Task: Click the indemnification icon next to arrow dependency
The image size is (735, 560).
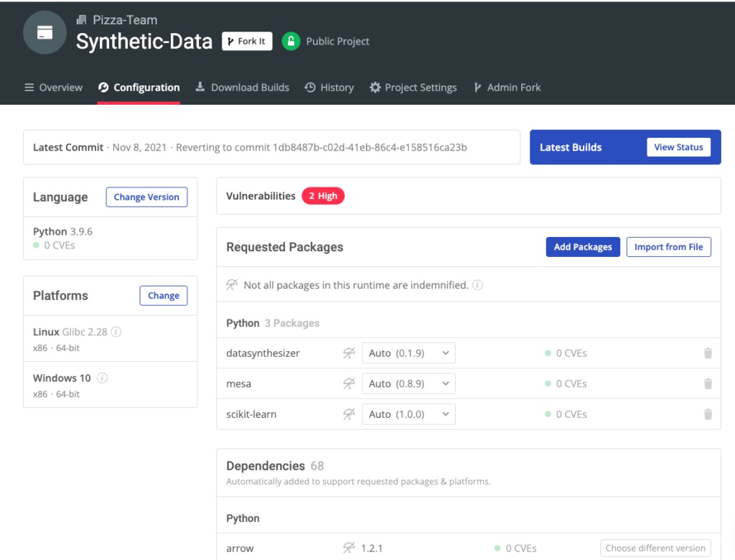Action: tap(349, 548)
